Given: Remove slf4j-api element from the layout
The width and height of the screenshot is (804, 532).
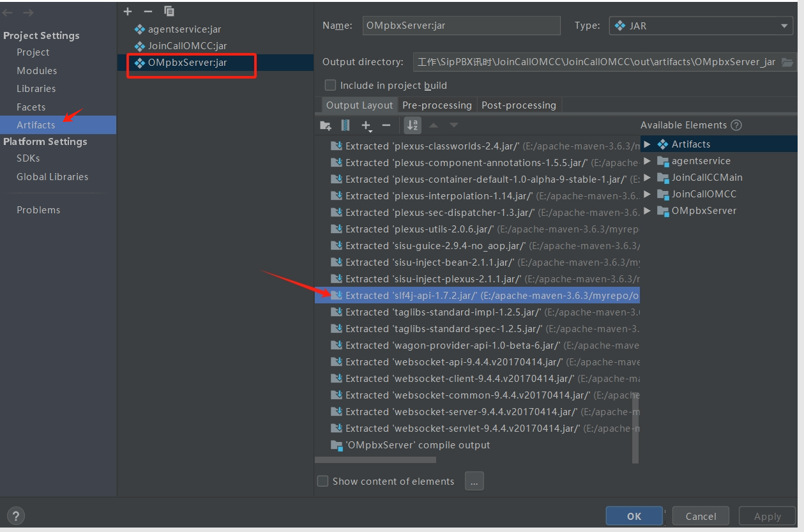Looking at the screenshot, I should click(386, 125).
